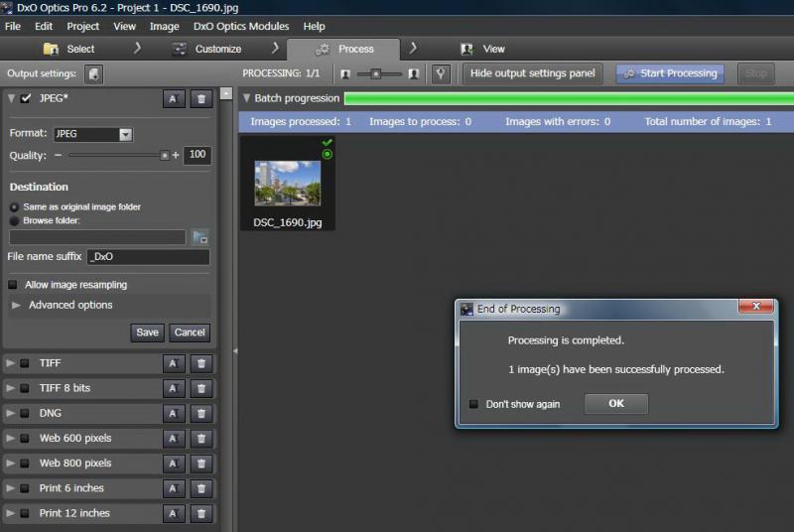Expand the Print 6 inches settings
This screenshot has height=532, width=794.
click(10, 488)
